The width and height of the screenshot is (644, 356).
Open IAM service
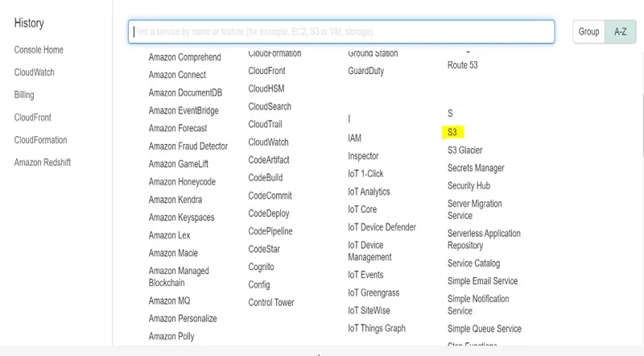pos(354,138)
